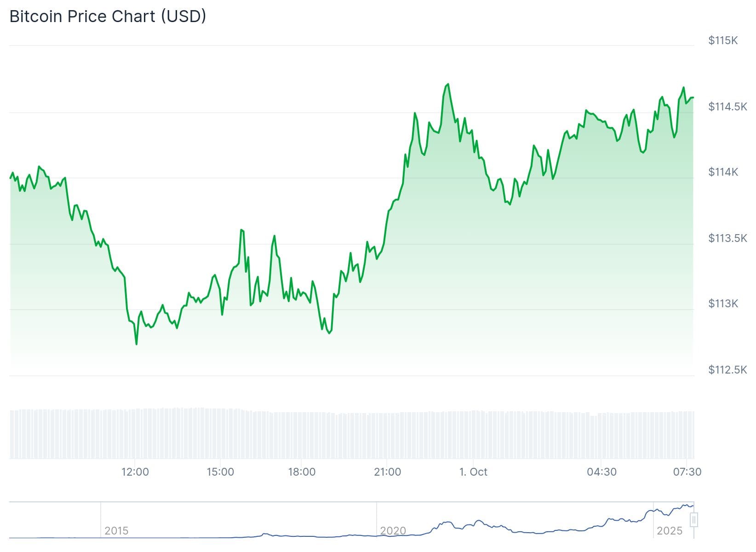Click the 2020 label in navigator
Screen dimensions: 756x552
[x=393, y=531]
